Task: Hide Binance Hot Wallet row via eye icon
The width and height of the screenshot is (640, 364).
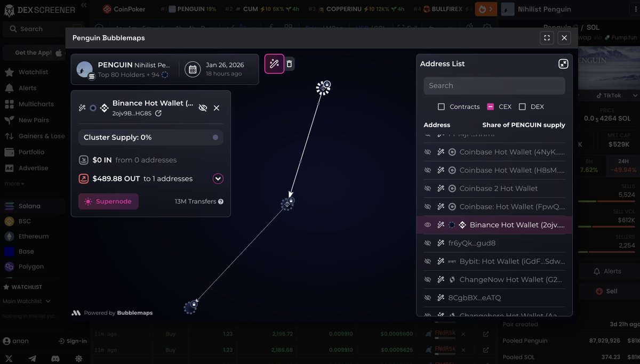Action: point(428,225)
